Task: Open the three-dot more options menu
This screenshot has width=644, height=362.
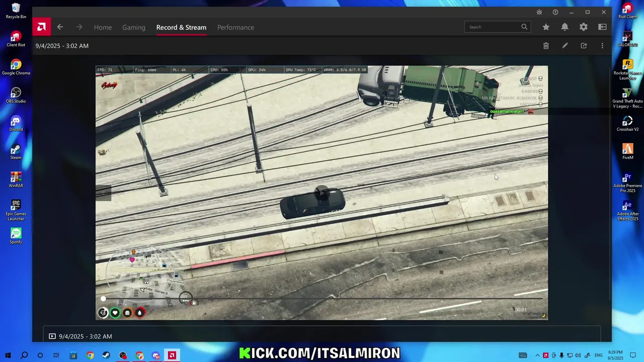Action: tap(602, 46)
